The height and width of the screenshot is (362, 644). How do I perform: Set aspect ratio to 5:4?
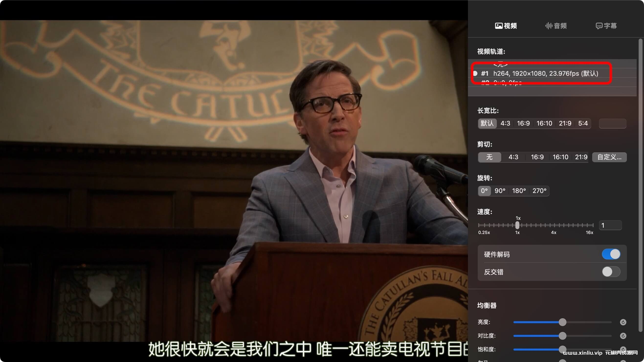pyautogui.click(x=583, y=123)
